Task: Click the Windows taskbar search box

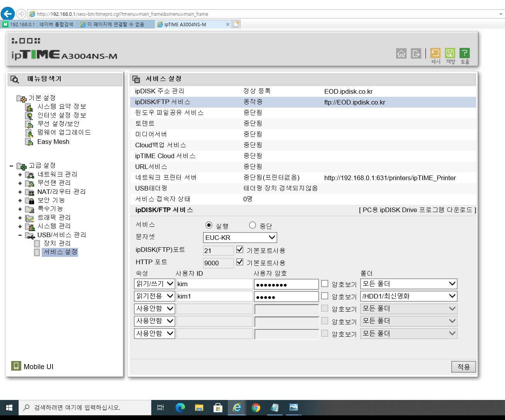Action: point(85,408)
